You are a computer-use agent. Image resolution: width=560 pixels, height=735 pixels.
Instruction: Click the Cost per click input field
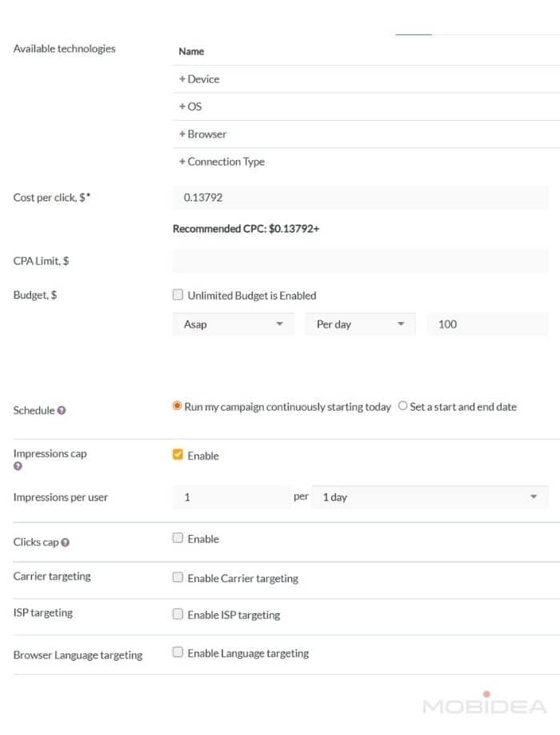[360, 197]
